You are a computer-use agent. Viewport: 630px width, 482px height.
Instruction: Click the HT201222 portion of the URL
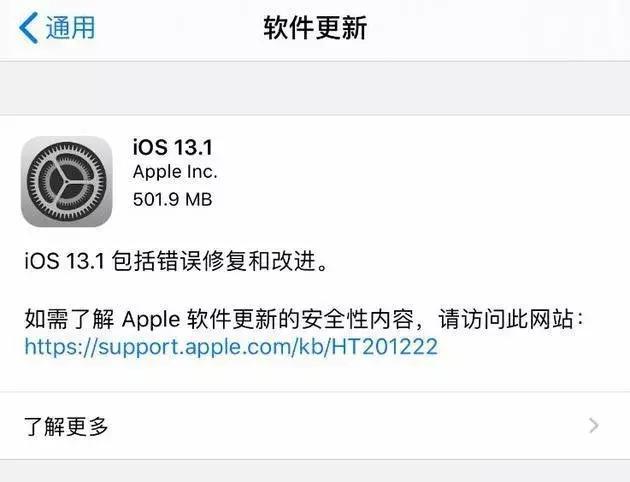click(384, 346)
